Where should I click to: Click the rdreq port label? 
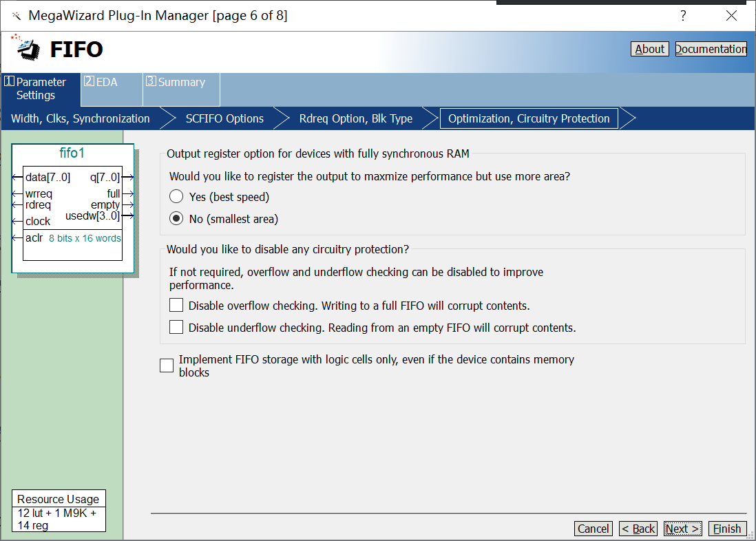[38, 205]
